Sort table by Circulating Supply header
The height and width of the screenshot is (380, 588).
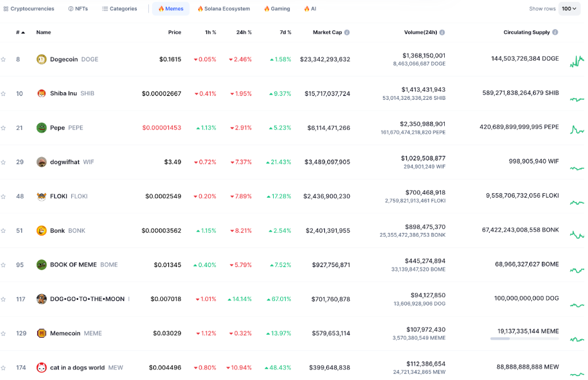coord(527,32)
